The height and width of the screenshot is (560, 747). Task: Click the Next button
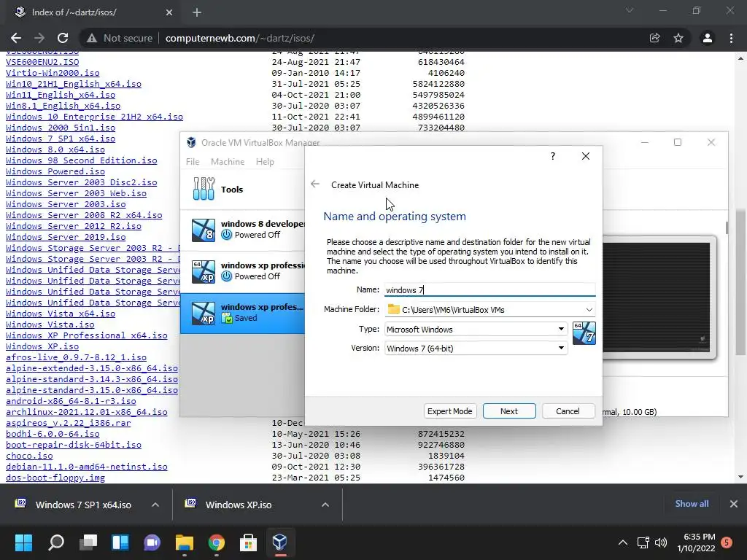click(x=509, y=411)
